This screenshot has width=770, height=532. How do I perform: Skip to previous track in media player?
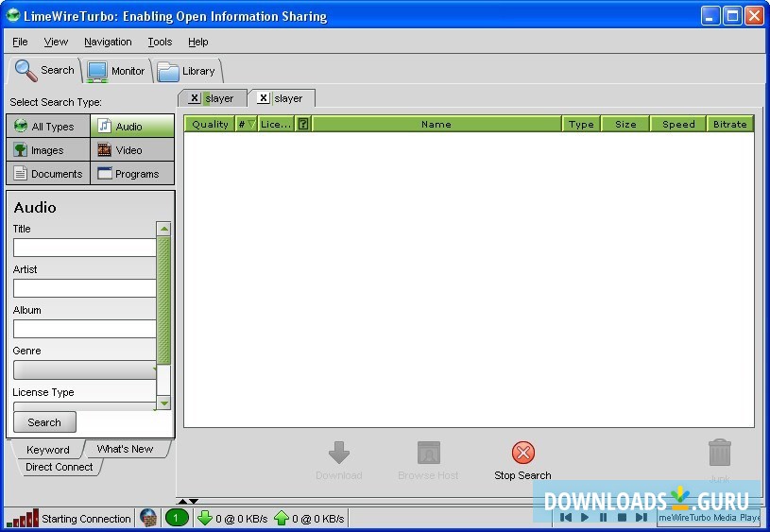click(565, 517)
